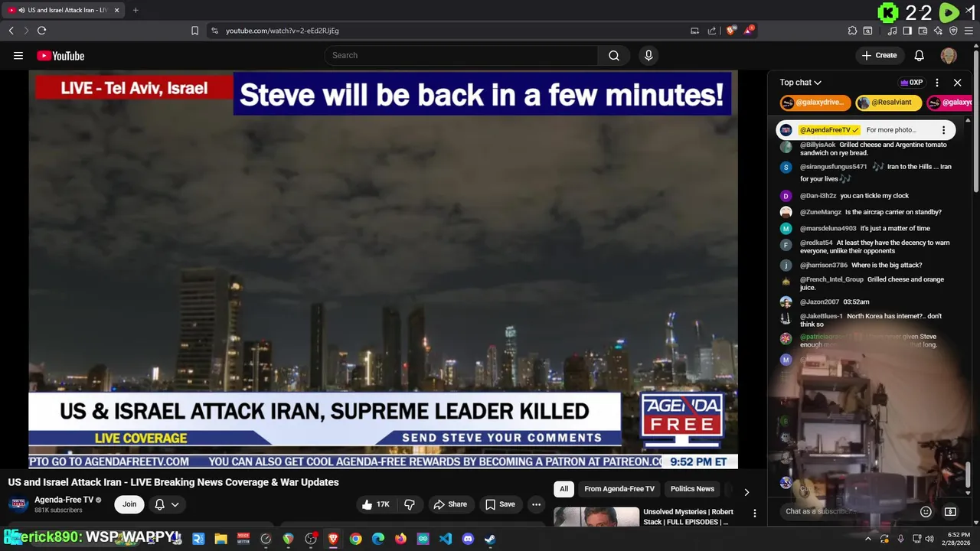Open the taskbar clock showing 6:52 PM
Screen dimensions: 980x551
point(957,539)
